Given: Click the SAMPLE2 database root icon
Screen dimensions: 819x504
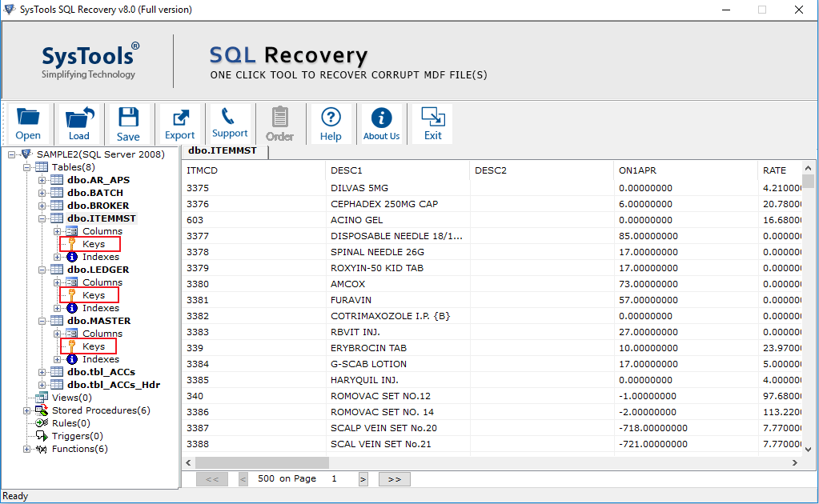Looking at the screenshot, I should click(x=26, y=154).
